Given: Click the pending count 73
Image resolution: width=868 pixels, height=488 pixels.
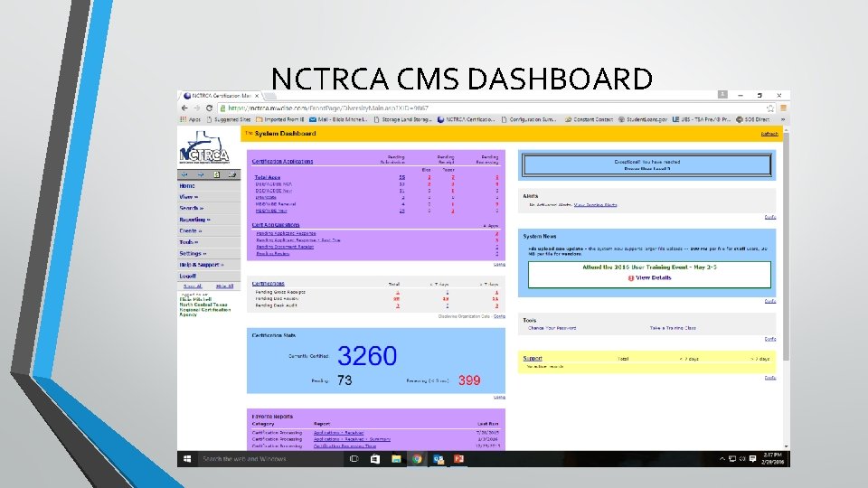Looking at the screenshot, I should pyautogui.click(x=344, y=380).
